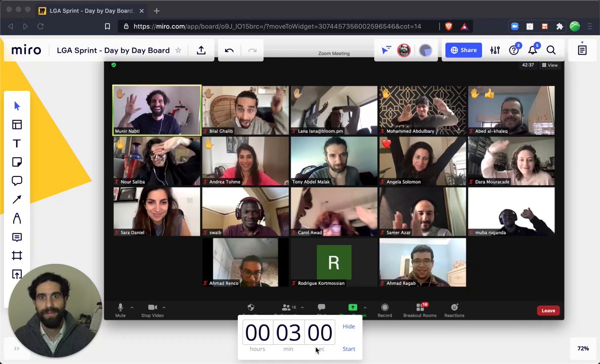Select the Pen drawing tool in Miro
The height and width of the screenshot is (364, 600).
pos(17,218)
